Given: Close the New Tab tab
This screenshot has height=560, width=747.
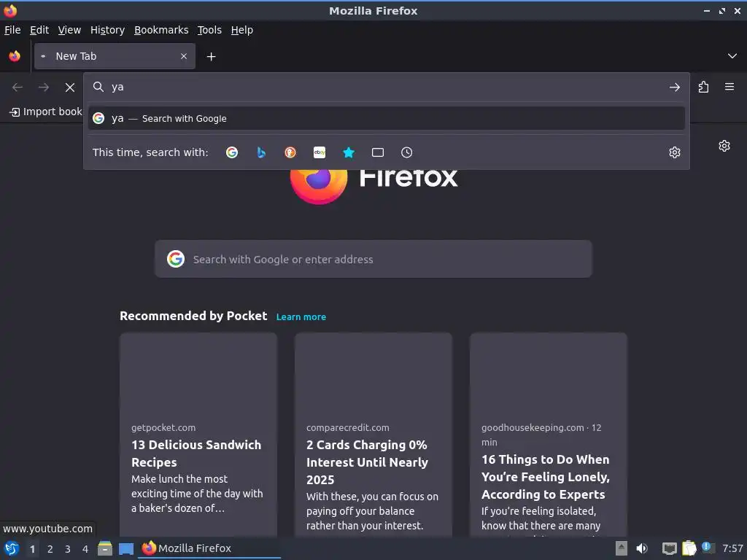Looking at the screenshot, I should coord(184,56).
